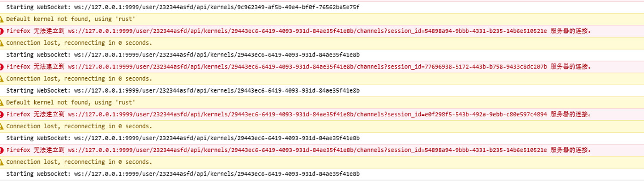Click the third 'Connection lost, reconnecting' warning text
The image size is (644, 181).
pos(79,126)
